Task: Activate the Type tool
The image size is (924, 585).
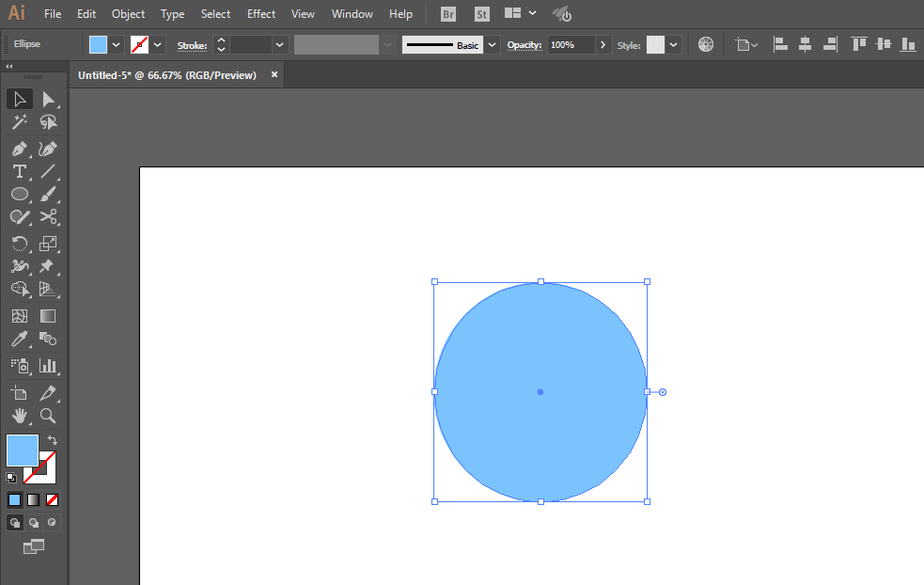Action: 20,171
